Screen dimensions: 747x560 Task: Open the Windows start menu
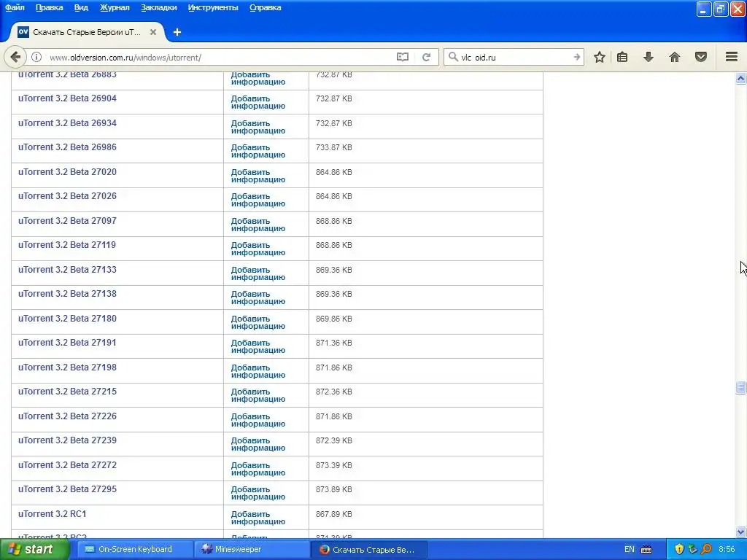click(x=35, y=550)
